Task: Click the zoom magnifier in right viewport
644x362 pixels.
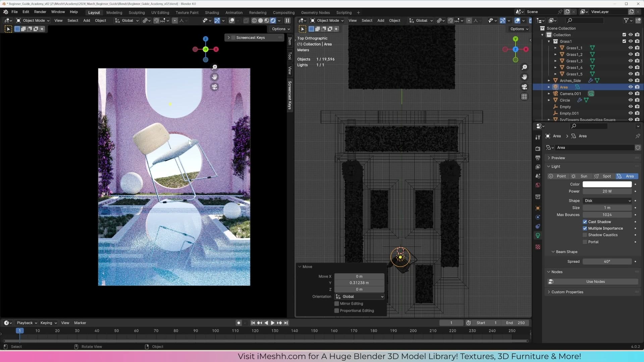Action: point(524,67)
